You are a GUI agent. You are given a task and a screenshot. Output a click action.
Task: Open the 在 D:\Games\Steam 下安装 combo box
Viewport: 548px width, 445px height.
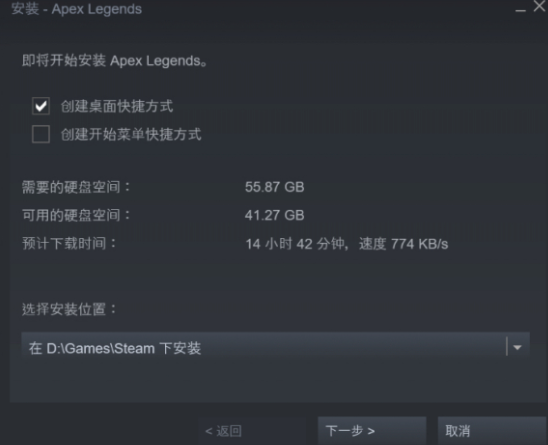point(275,347)
